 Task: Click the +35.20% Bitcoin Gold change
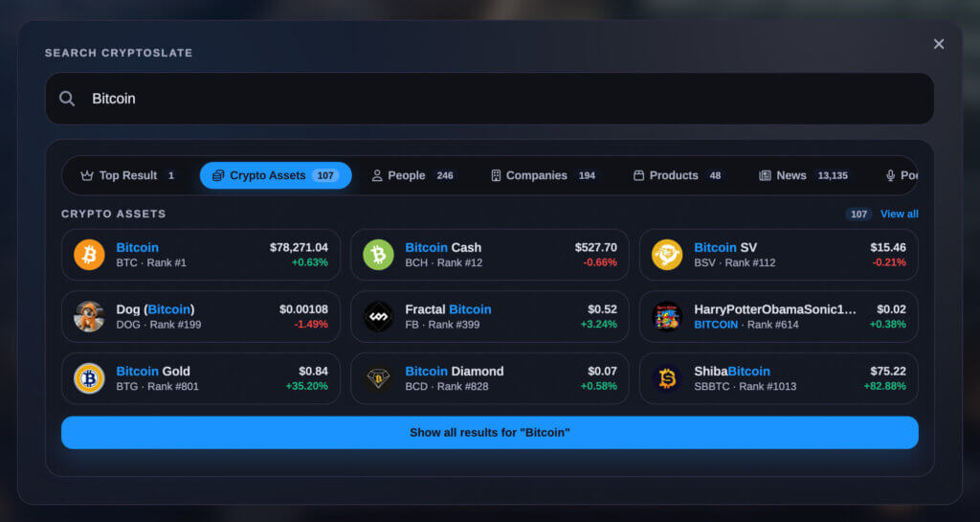[307, 386]
